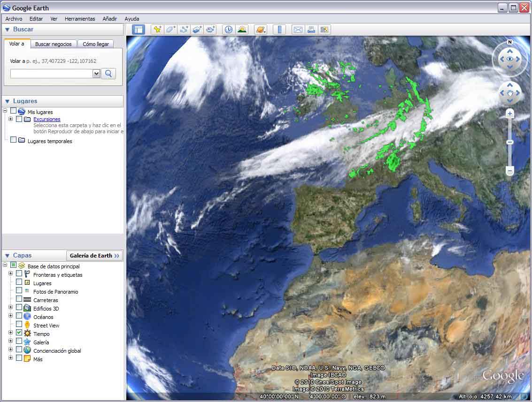Enable the Carreteras layer checkbox

click(19, 299)
